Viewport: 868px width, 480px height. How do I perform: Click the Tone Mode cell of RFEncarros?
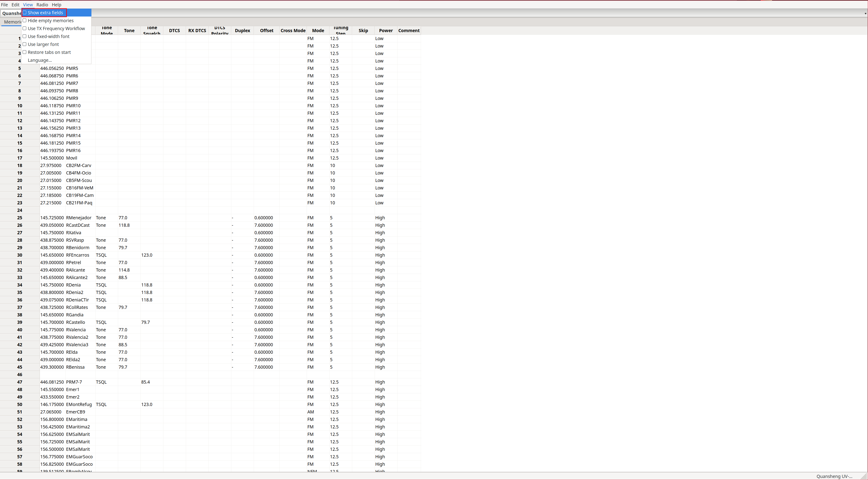106,255
